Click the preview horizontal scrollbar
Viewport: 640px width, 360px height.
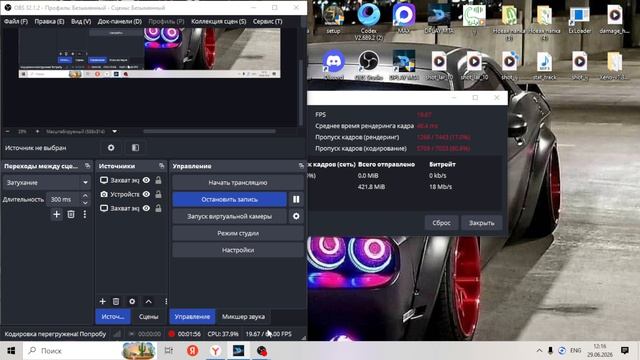click(209, 131)
